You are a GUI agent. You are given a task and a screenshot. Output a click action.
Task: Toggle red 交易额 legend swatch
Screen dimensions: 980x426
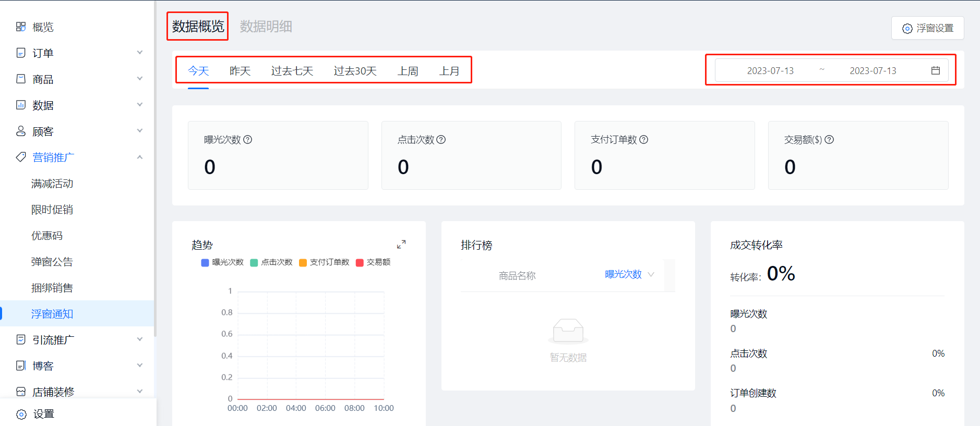point(360,262)
